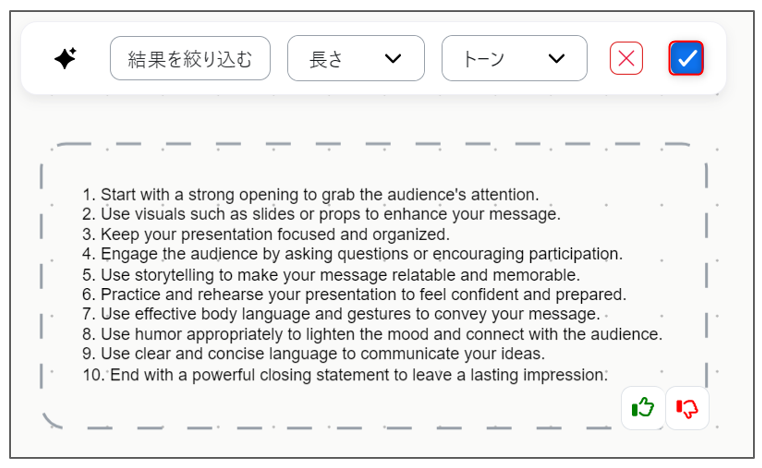Click tip 9 about concise language
This screenshot has width=762, height=468.
[x=313, y=354]
